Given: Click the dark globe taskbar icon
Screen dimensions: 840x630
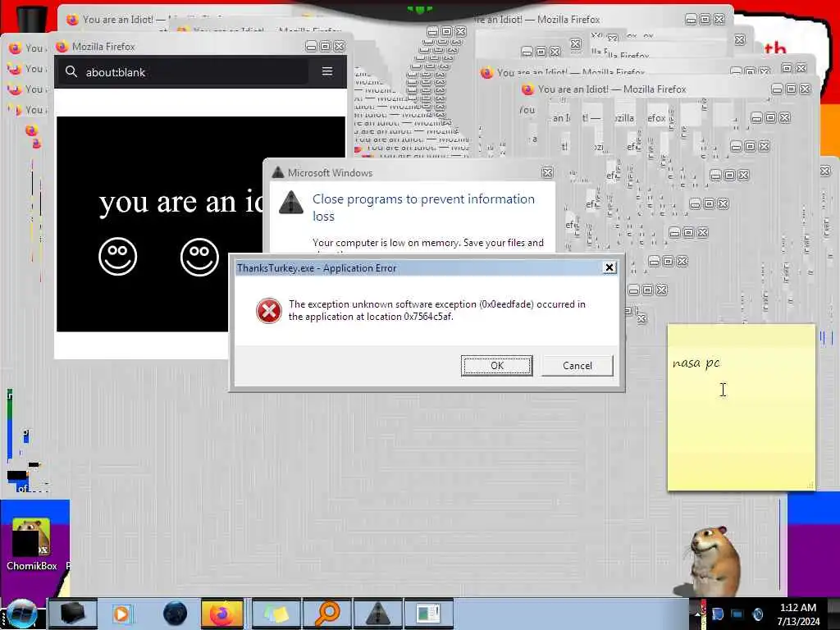Looking at the screenshot, I should pos(176,614).
